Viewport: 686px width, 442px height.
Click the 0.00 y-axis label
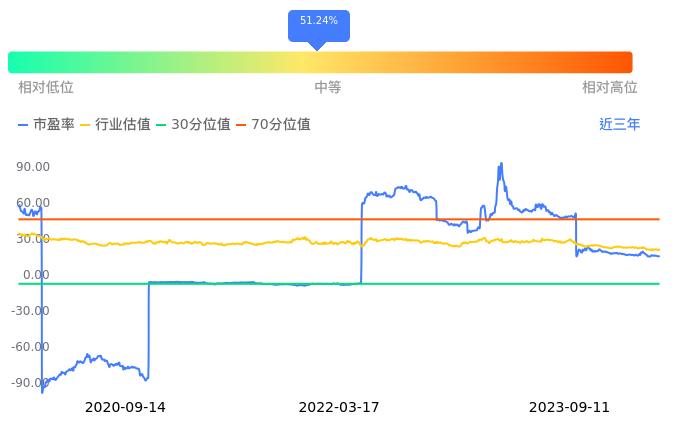coord(36,275)
